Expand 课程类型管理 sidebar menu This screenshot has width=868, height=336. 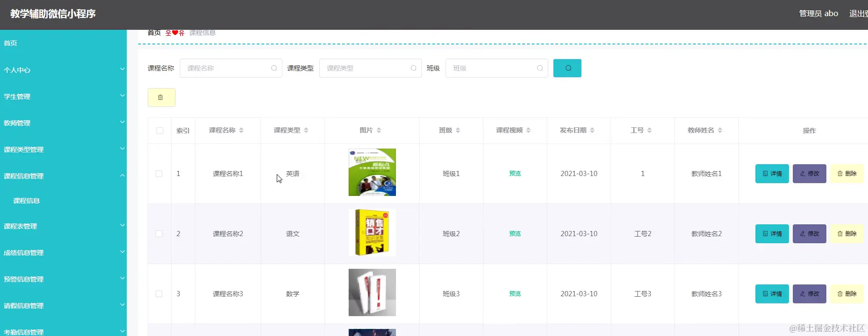(x=63, y=149)
